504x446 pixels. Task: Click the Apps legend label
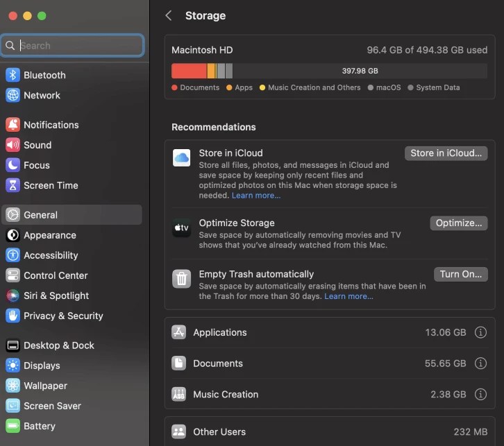tap(244, 87)
